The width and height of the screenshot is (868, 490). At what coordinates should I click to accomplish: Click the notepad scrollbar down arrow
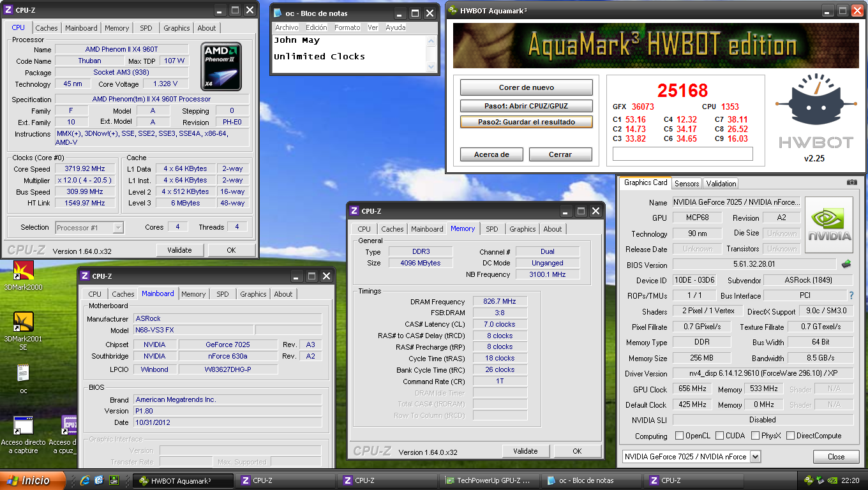pos(431,66)
